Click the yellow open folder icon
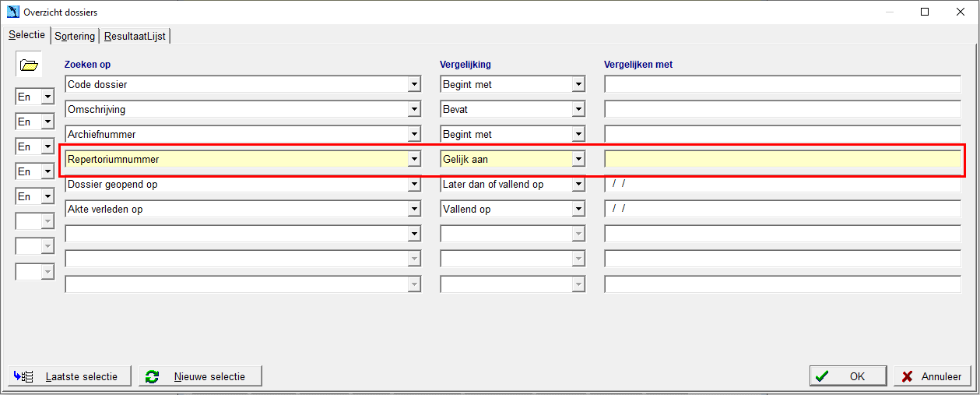Image resolution: width=980 pixels, height=395 pixels. [x=29, y=65]
